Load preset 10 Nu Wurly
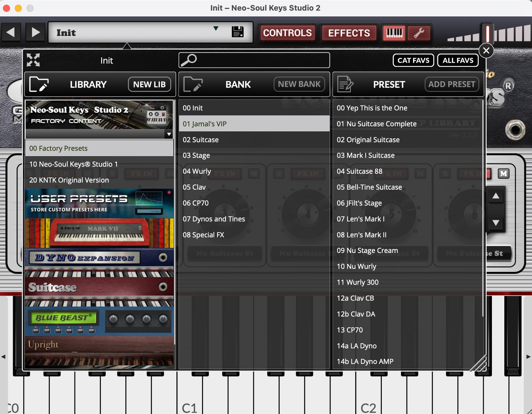 click(x=408, y=266)
